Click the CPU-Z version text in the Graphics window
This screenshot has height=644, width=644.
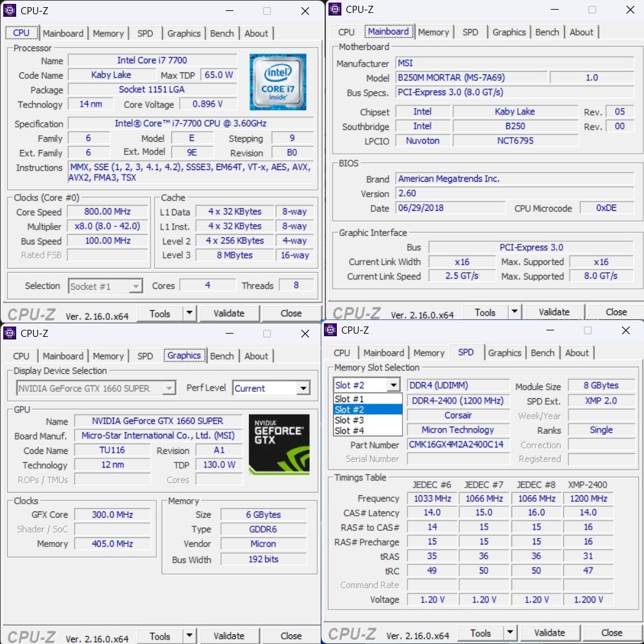[x=98, y=637]
